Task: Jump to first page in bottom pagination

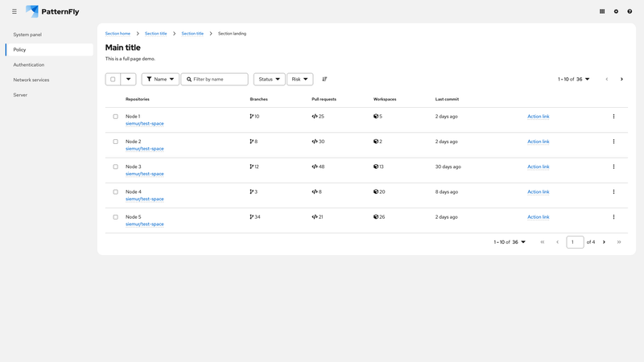Action: [543, 242]
